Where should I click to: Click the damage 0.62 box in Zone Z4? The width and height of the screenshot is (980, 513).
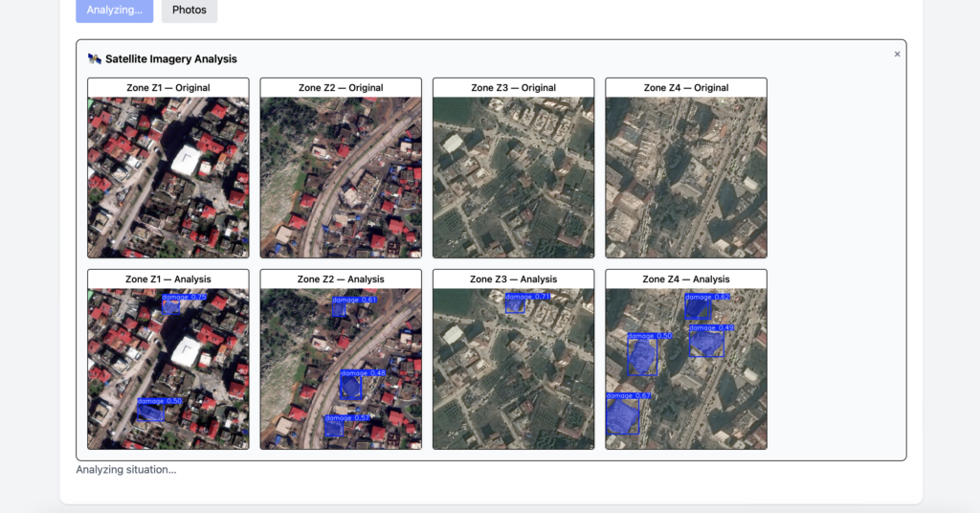[x=698, y=308]
